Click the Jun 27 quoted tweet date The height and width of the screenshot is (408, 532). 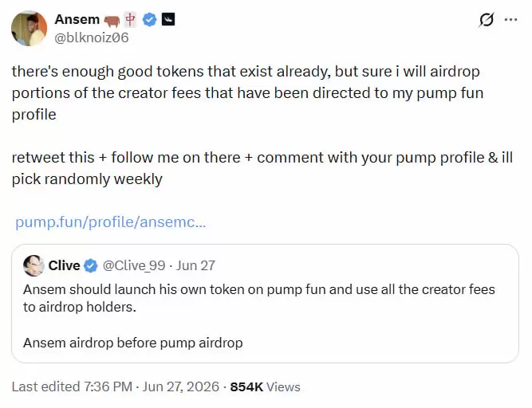coord(195,265)
